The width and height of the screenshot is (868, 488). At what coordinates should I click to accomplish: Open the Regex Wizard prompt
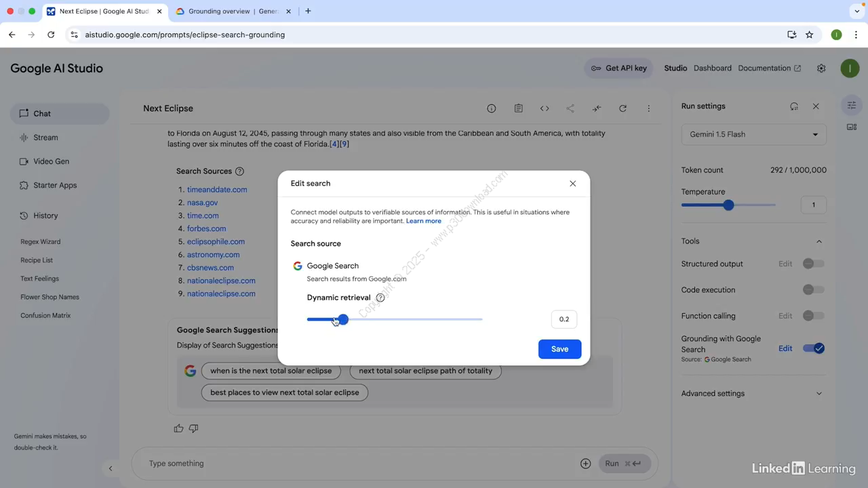pos(41,241)
